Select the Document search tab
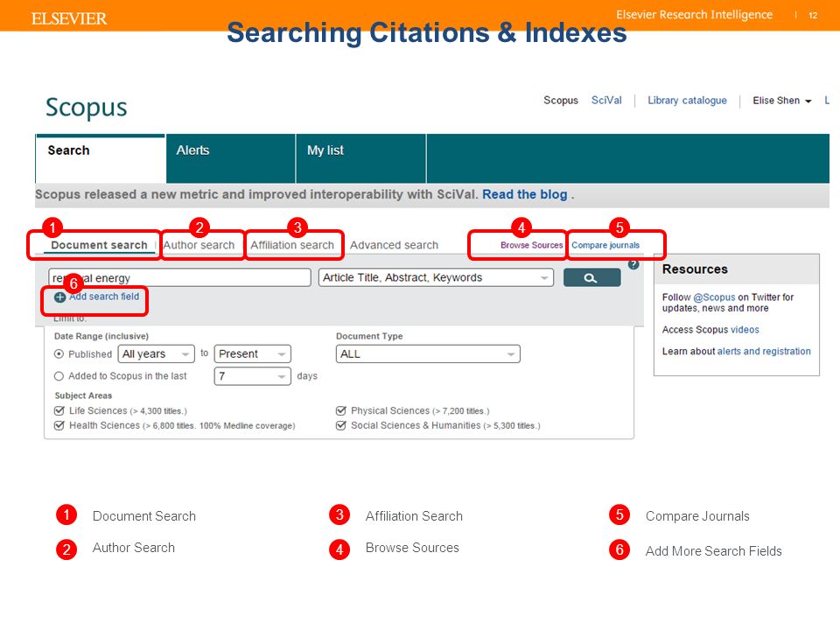 [99, 245]
